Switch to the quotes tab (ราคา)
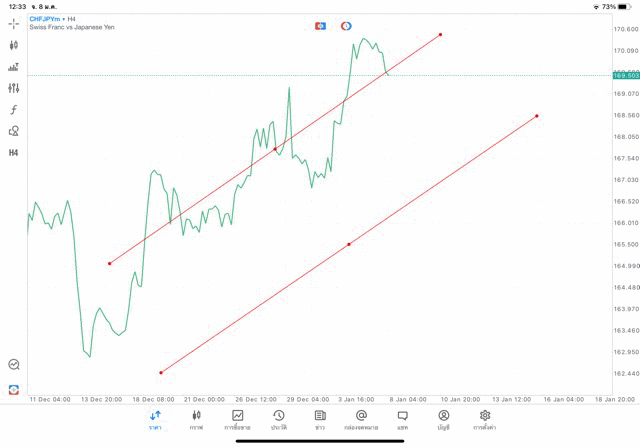Image resolution: width=640 pixels, height=447 pixels. click(156, 419)
